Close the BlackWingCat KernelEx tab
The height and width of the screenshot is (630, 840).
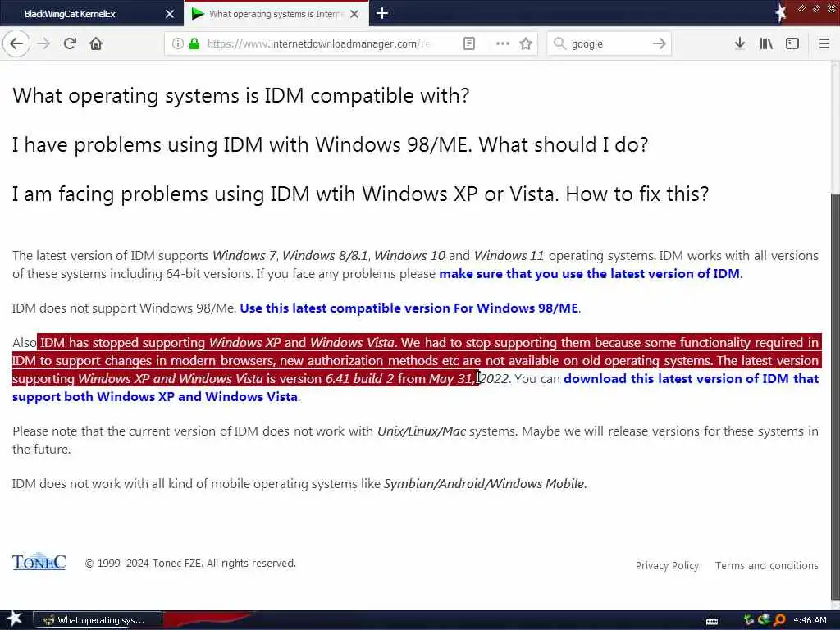[170, 14]
